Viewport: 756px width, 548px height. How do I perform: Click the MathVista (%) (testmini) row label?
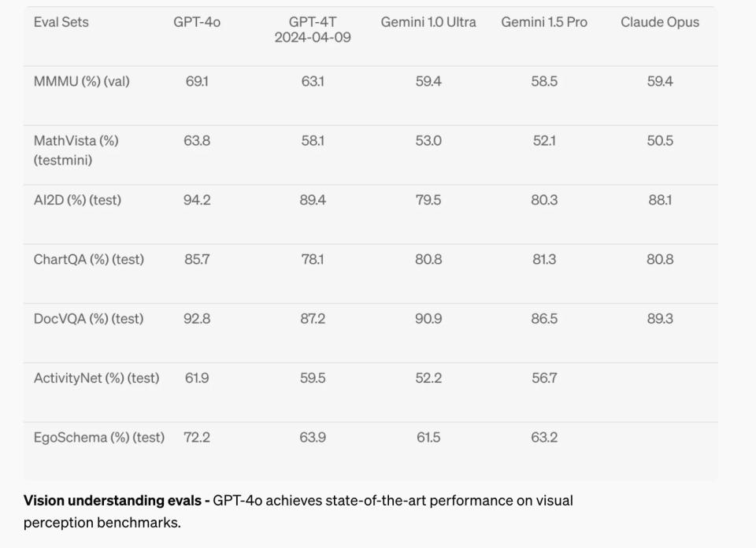tap(76, 150)
